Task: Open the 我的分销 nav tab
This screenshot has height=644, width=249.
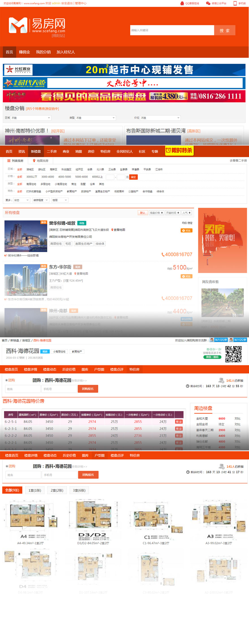Action: (43, 52)
